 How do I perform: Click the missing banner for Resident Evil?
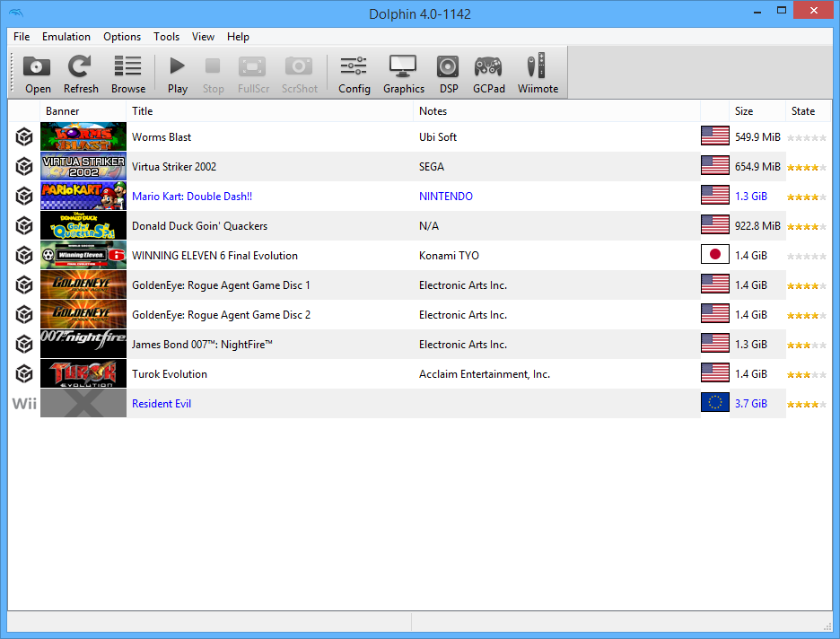pos(83,403)
